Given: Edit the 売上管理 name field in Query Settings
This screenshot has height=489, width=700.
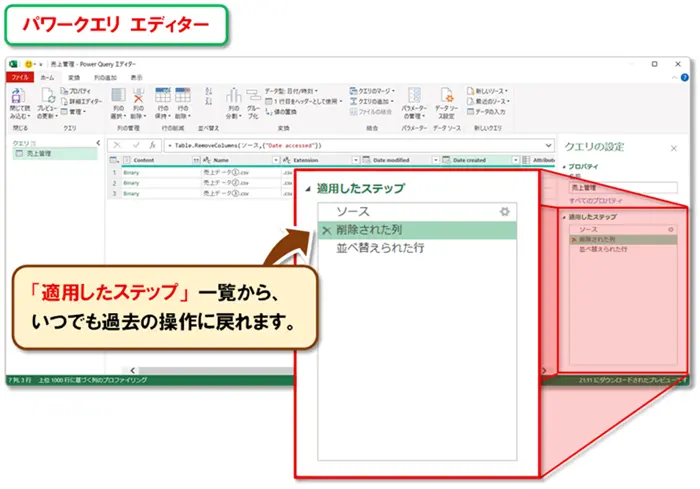Looking at the screenshot, I should [x=623, y=188].
